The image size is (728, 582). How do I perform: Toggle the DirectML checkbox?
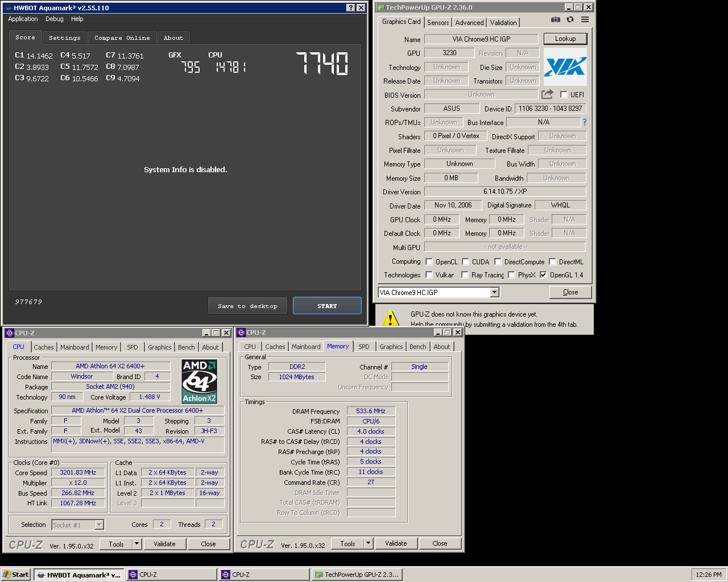552,261
